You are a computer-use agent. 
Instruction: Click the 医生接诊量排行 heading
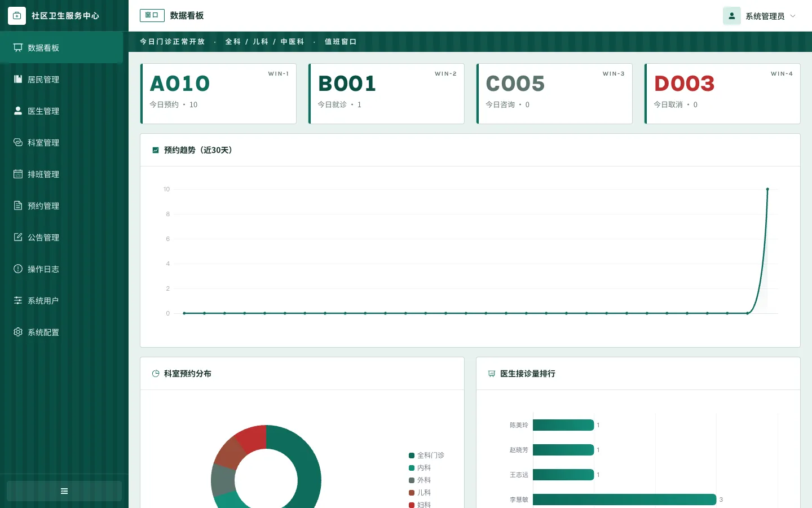[528, 374]
